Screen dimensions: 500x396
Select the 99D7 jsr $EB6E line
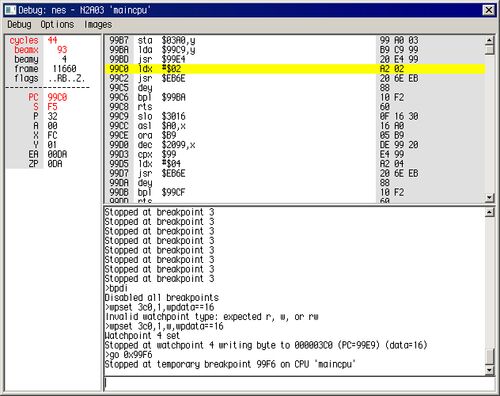[x=295, y=173]
